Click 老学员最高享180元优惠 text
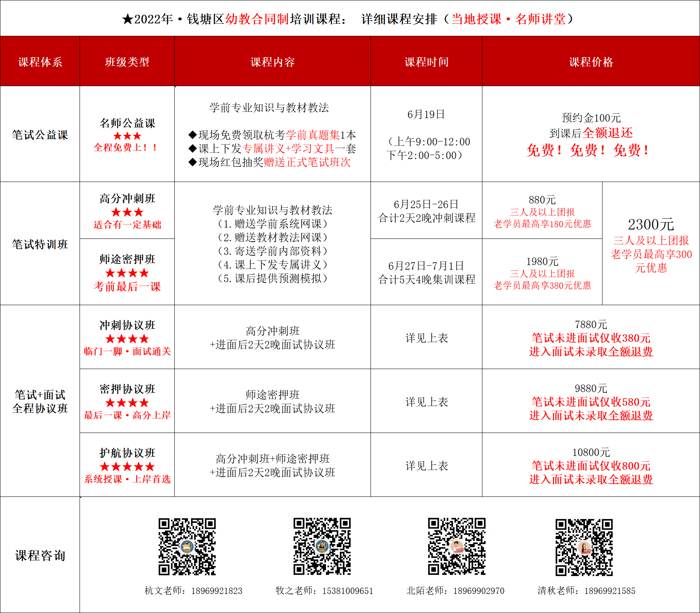Image resolution: width=700 pixels, height=613 pixels. tap(542, 224)
